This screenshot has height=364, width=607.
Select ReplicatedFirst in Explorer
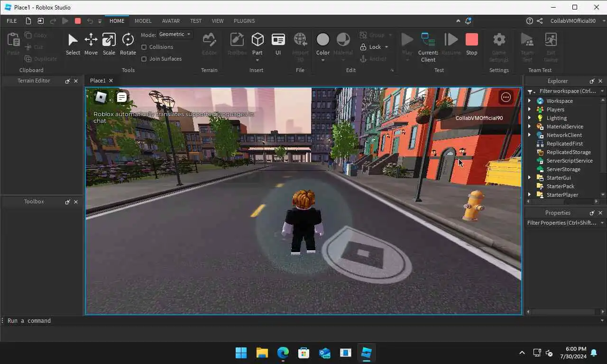564,144
